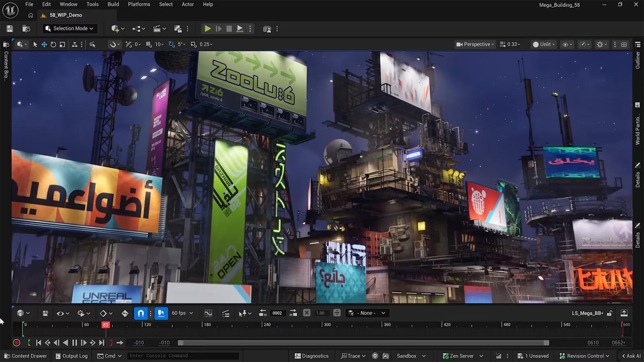Open the 0.33 camera speed setting

tap(510, 44)
